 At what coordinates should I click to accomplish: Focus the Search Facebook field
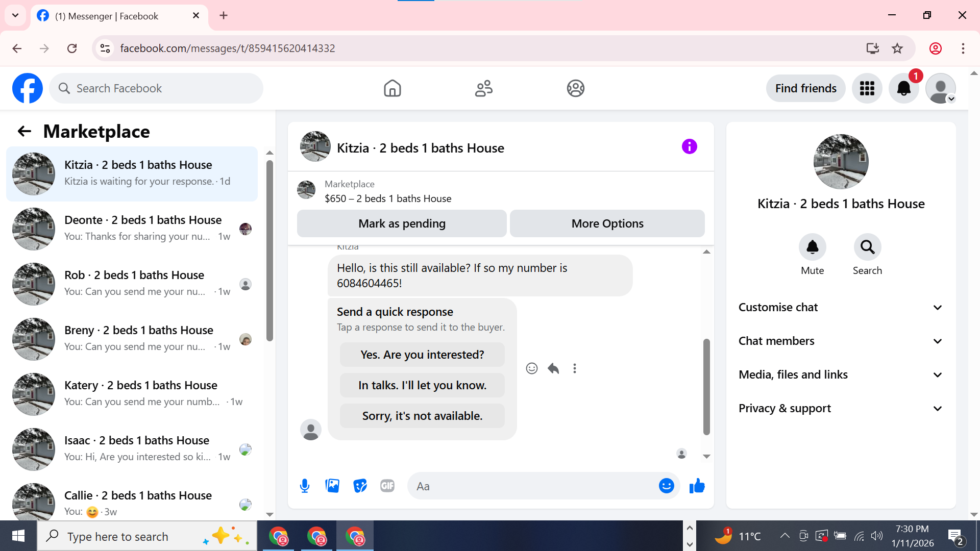click(x=156, y=88)
